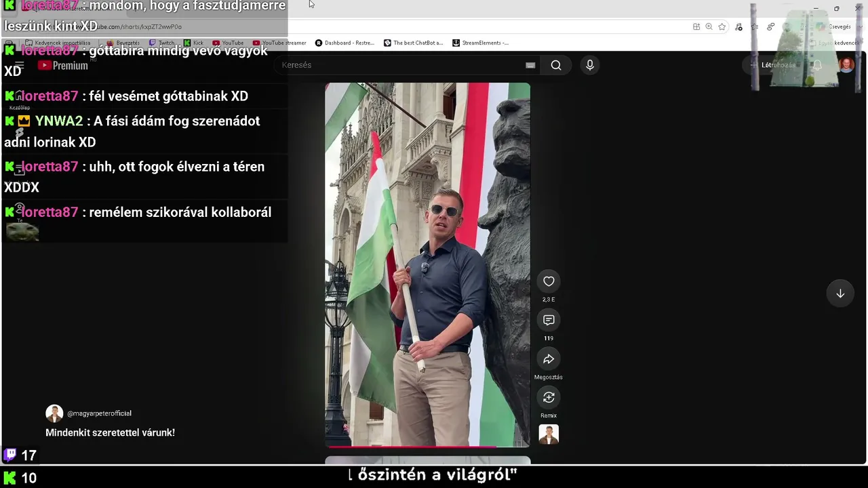Viewport: 868px width, 488px height.
Task: Bookmark this page with the star icon
Action: pos(722,26)
